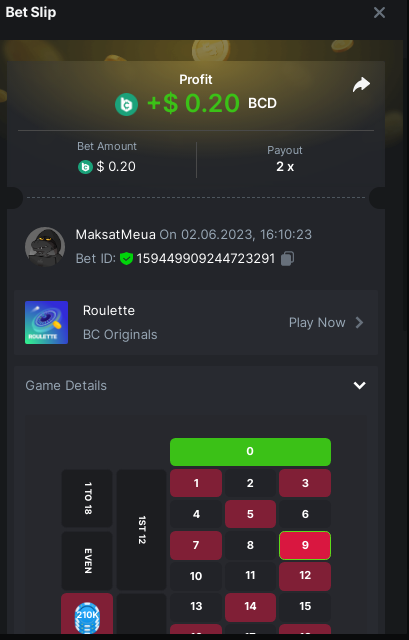Viewport: 409px width, 640px height.
Task: Click the BCD coin icon beside profit
Action: (x=127, y=104)
